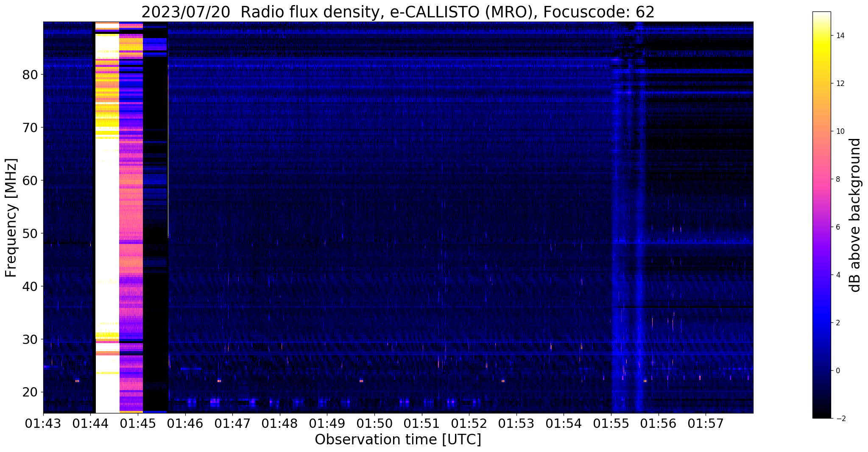This screenshot has height=452, width=868.
Task: Click the 01:53 time tick label
Action: pos(516,423)
